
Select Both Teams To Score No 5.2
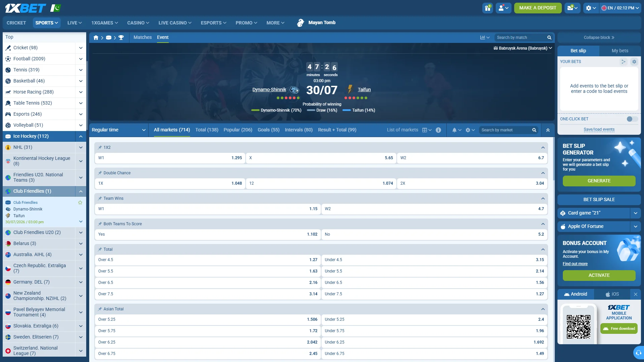(x=434, y=235)
